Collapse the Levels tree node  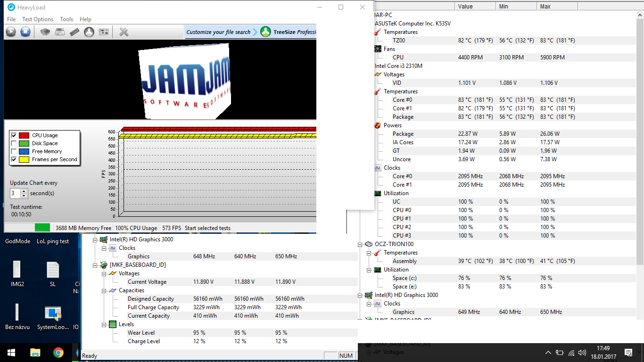(x=103, y=324)
